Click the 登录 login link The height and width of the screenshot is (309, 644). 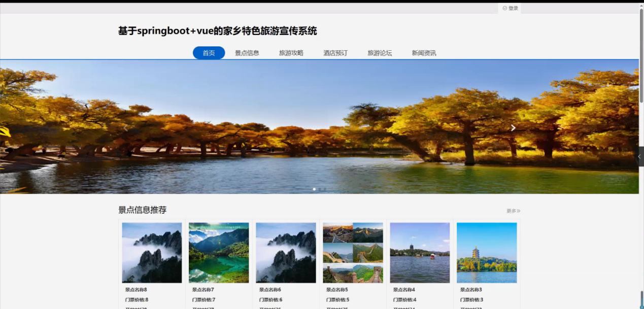click(511, 8)
